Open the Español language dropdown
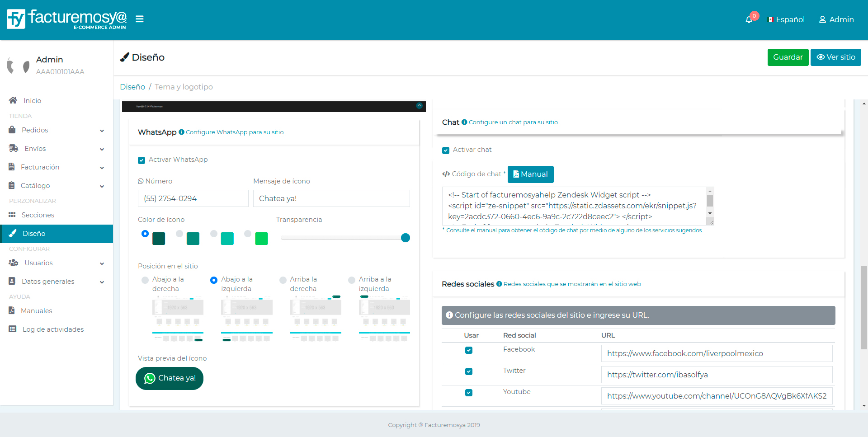This screenshot has width=868, height=437. [x=786, y=19]
